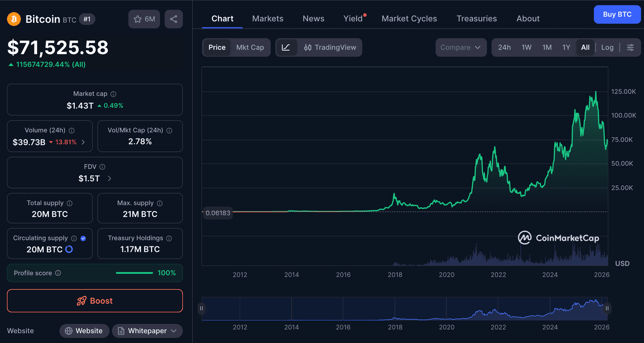Select the line chart view icon

pyautogui.click(x=286, y=47)
